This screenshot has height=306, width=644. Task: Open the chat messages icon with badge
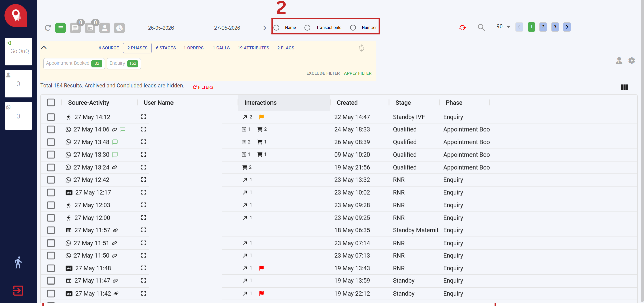click(x=76, y=28)
